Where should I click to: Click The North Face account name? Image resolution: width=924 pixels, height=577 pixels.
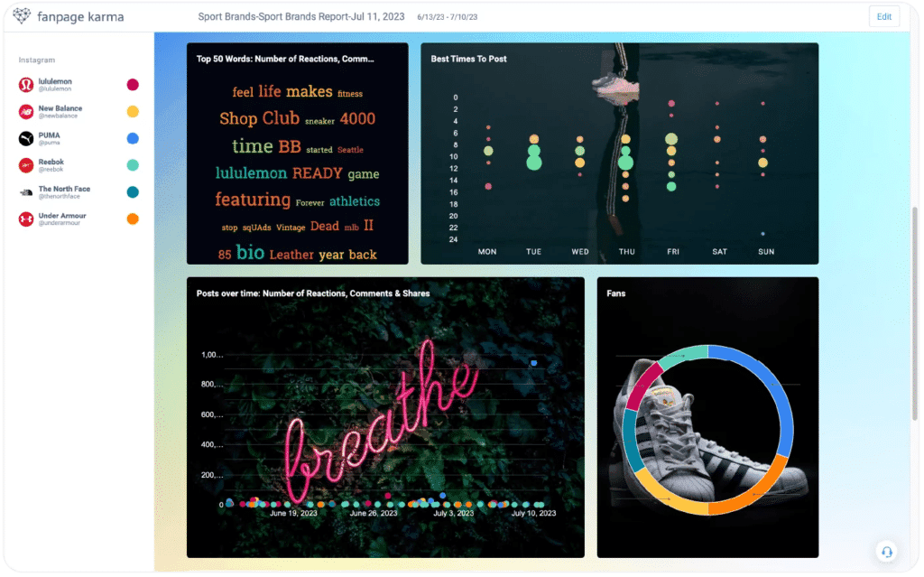(x=64, y=189)
